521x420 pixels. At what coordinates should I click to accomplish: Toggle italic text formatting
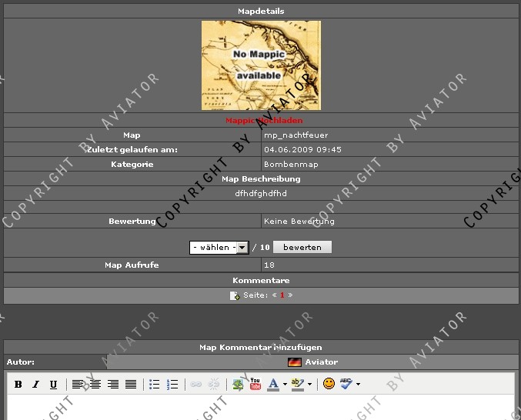(35, 385)
